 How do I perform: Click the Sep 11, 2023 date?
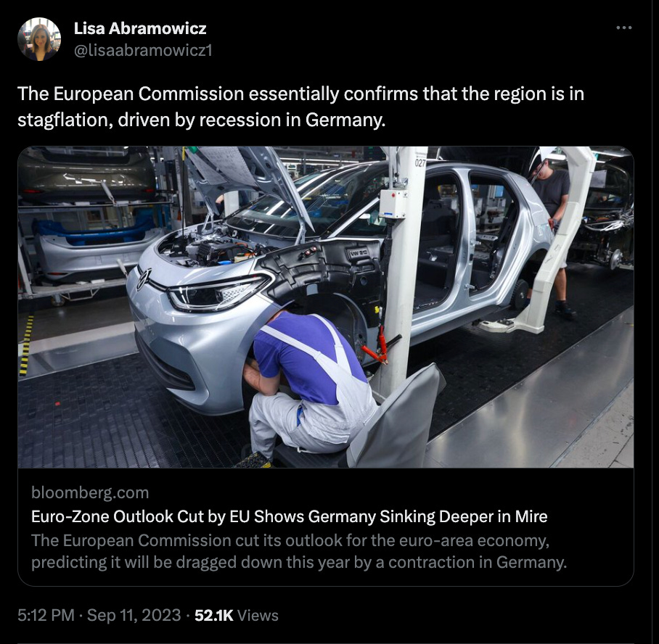tap(134, 616)
